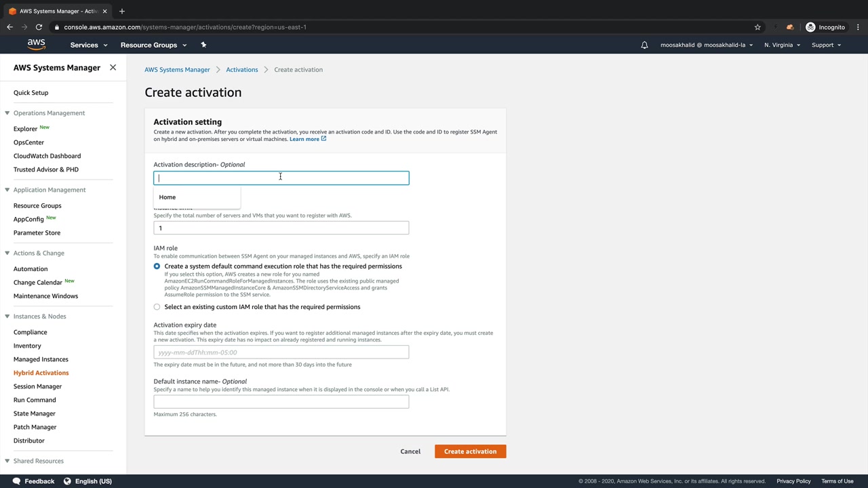868x488 pixels.
Task: Click the Cancel button
Action: [x=410, y=451]
